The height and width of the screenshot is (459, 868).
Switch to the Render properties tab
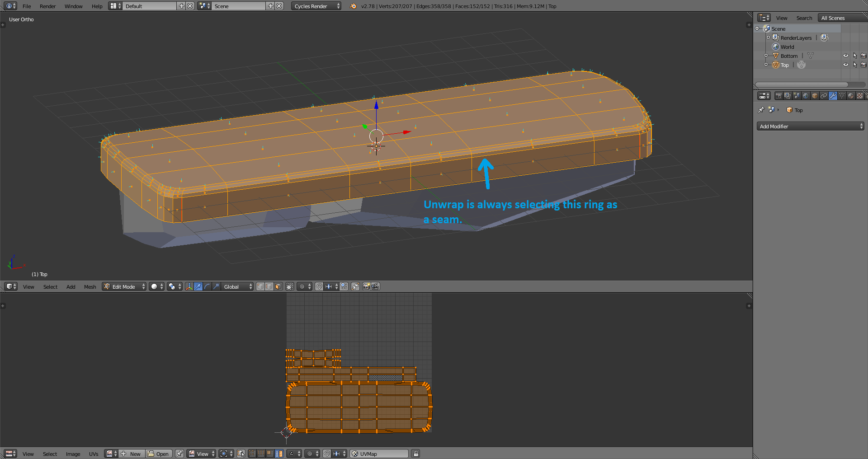pos(779,96)
